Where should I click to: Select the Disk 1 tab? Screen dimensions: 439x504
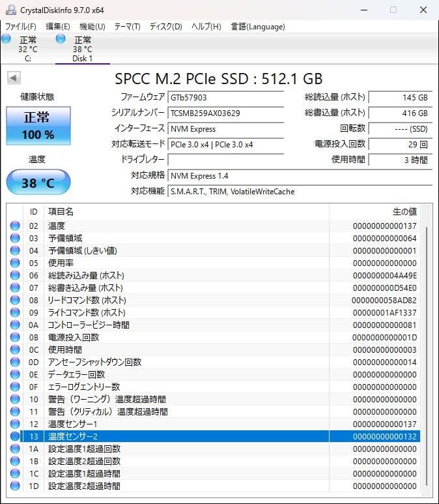(83, 49)
